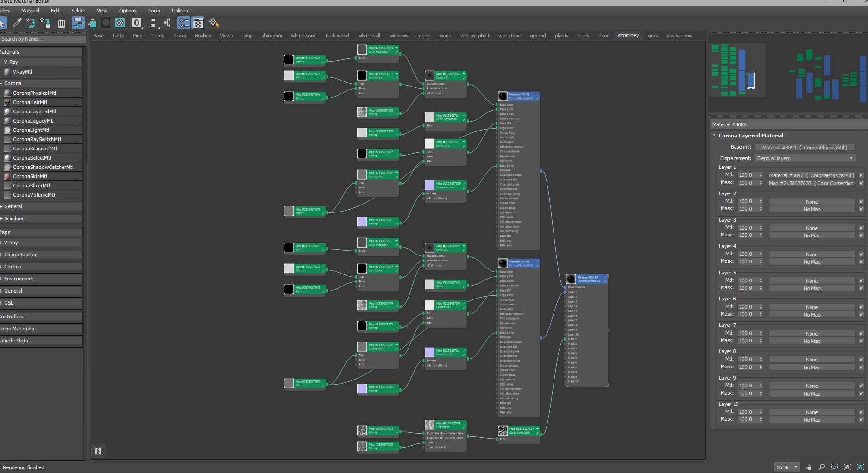Switch to the wet ashphalt view tab
The height and width of the screenshot is (473, 868).
[x=475, y=36]
